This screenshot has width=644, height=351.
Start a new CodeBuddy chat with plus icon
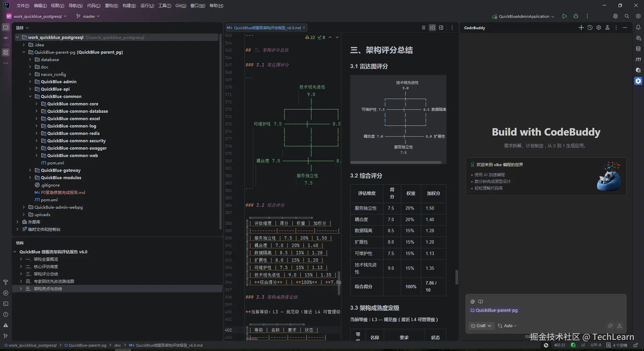click(581, 28)
